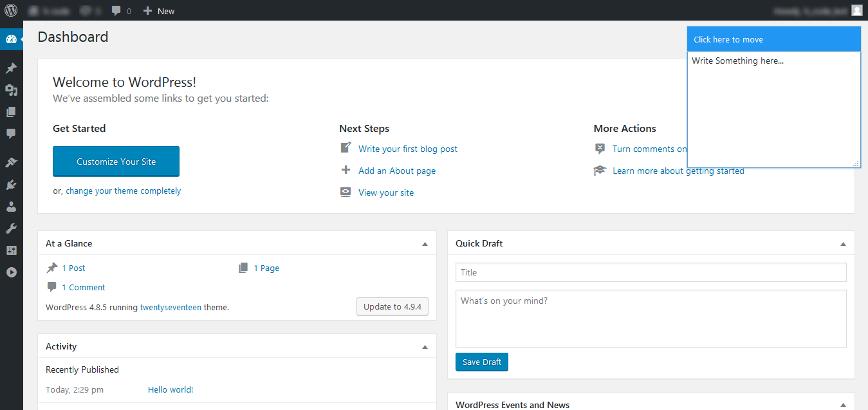
Task: Click the Save Draft button
Action: click(482, 362)
